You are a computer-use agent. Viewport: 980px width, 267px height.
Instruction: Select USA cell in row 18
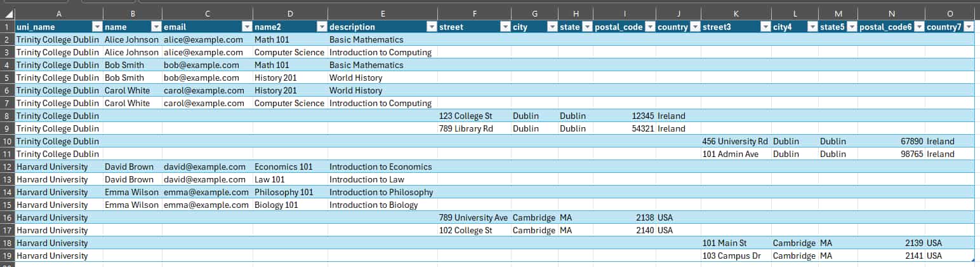click(x=950, y=243)
